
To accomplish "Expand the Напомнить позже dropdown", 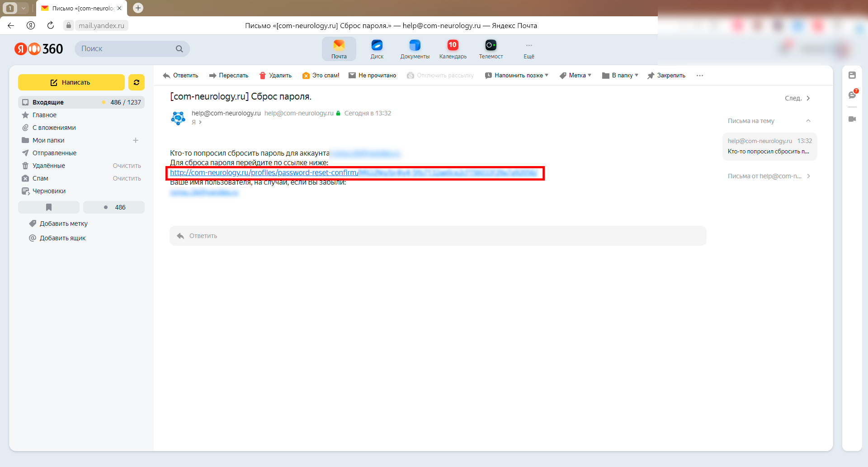I will (x=516, y=76).
